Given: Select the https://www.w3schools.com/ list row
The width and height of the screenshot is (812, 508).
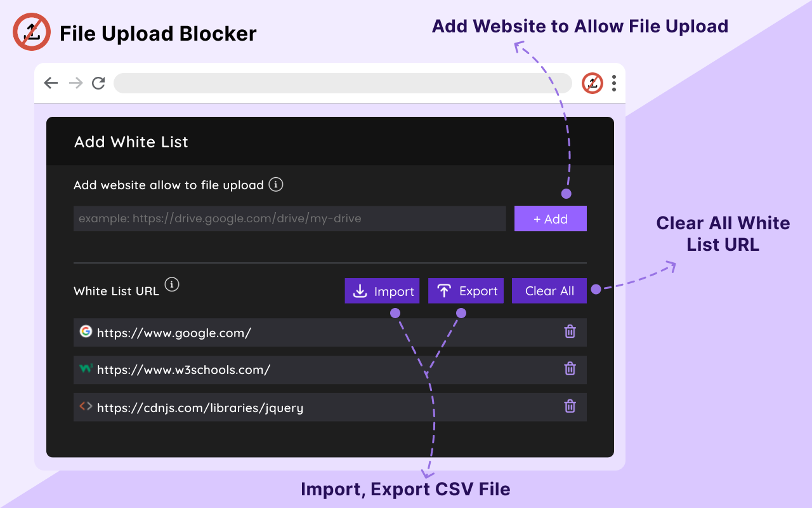Looking at the screenshot, I should [x=317, y=370].
